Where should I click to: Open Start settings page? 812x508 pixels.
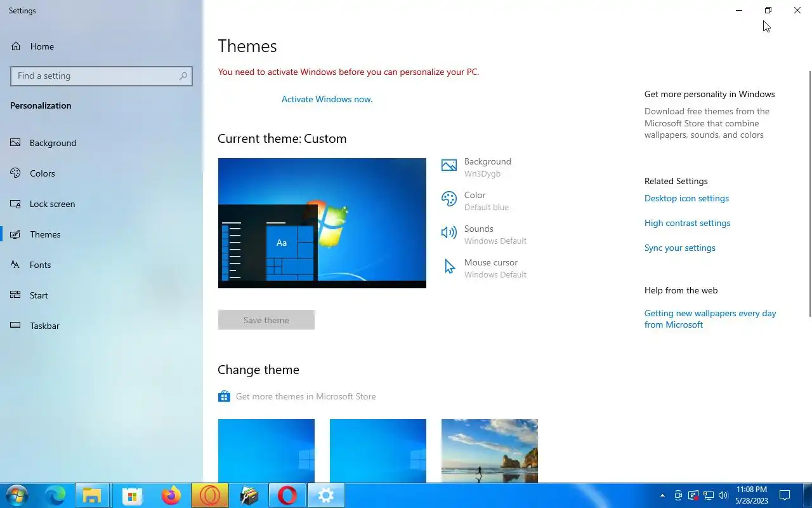coord(101,295)
